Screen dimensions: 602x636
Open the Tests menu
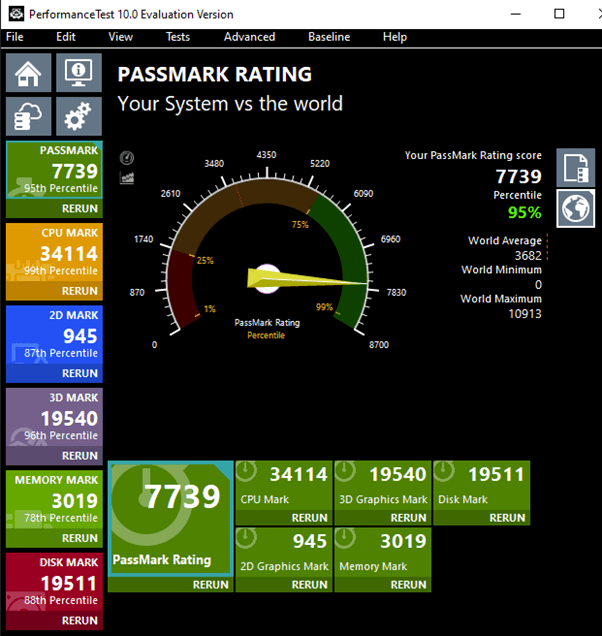point(177,37)
